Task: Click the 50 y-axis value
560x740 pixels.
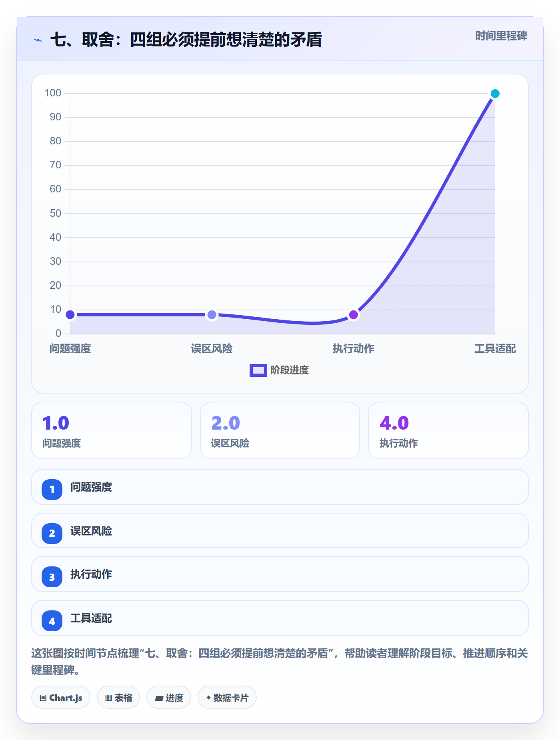Action: [x=55, y=213]
